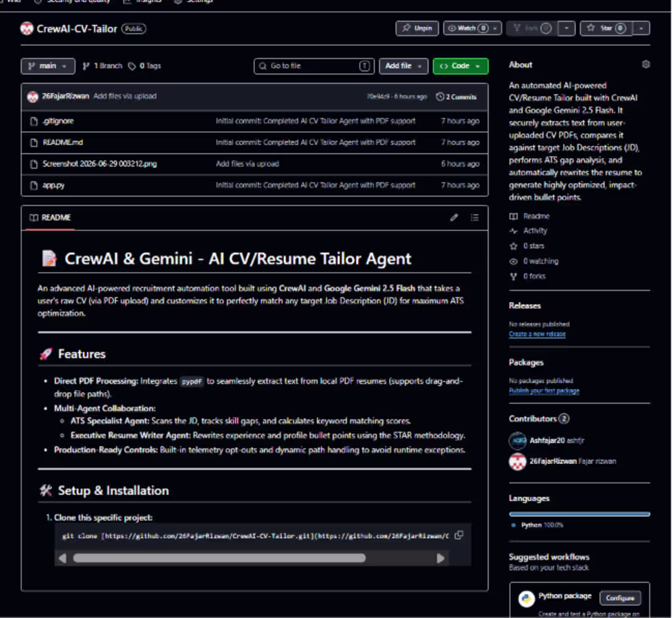672x618 pixels.
Task: Click the Unpin repository button
Action: click(x=417, y=28)
